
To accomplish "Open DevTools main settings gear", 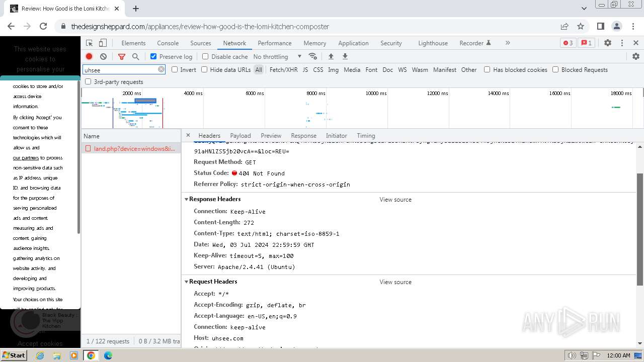I will pyautogui.click(x=608, y=43).
